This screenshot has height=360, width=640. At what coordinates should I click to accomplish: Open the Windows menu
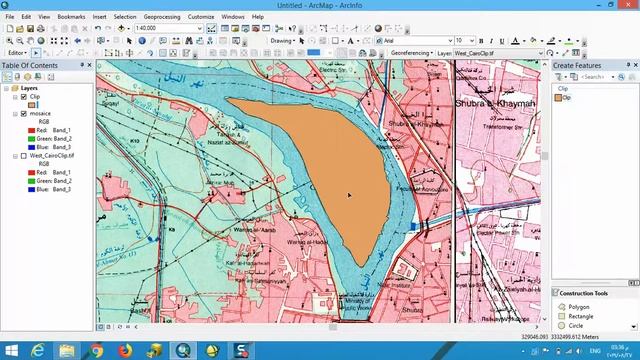coord(233,17)
